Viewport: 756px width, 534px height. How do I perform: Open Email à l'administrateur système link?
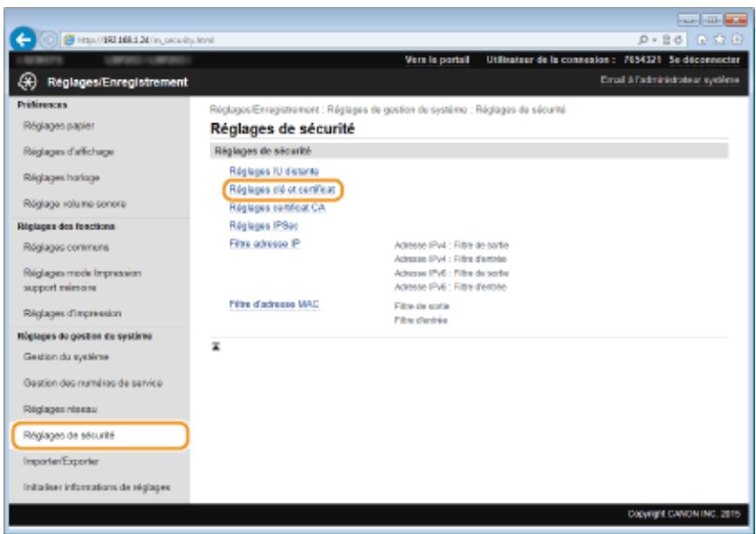pyautogui.click(x=670, y=80)
